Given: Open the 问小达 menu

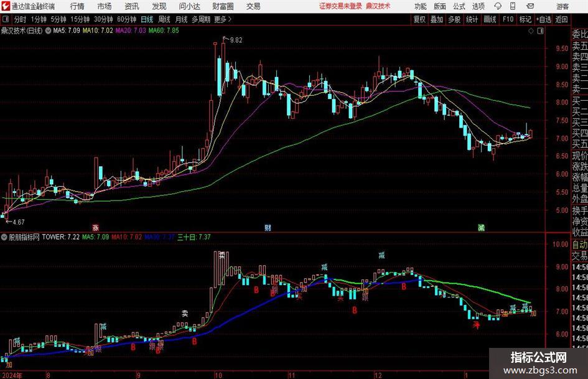Looking at the screenshot, I should (189, 6).
